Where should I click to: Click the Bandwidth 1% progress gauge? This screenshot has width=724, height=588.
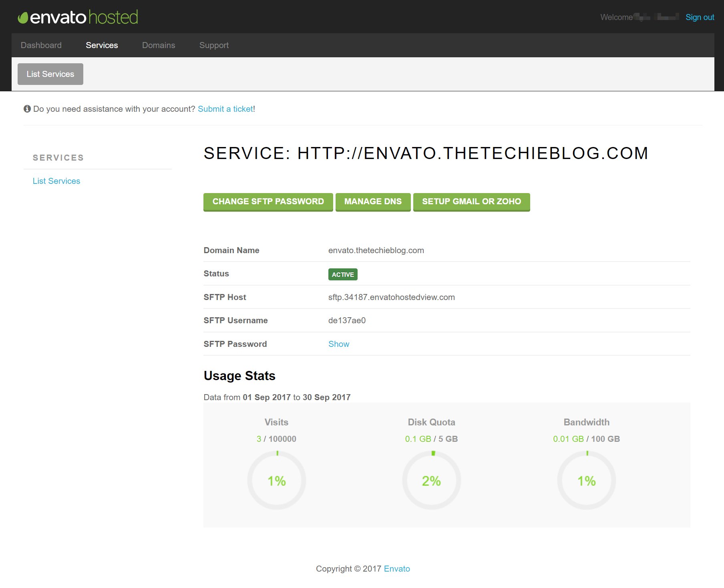[587, 480]
